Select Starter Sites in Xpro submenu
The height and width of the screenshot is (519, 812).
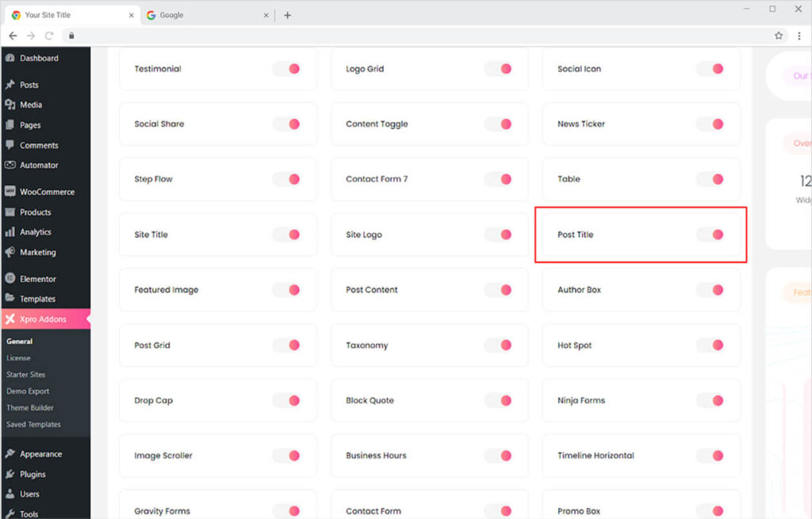tap(26, 375)
